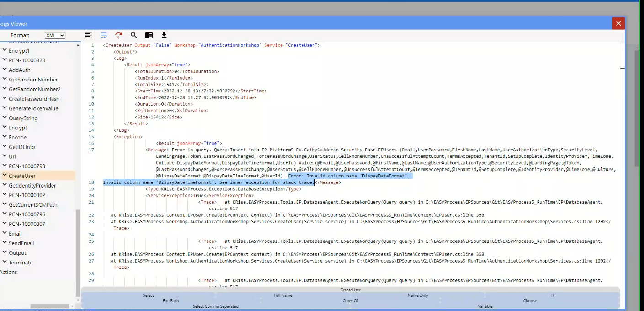Download the log using download icon

[x=164, y=35]
